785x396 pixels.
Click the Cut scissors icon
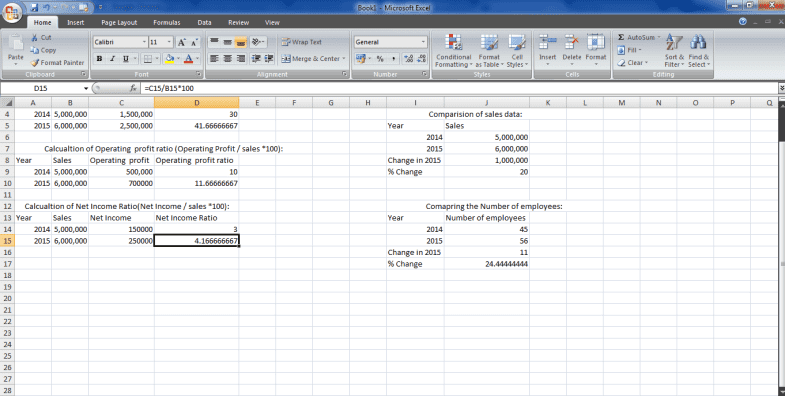pos(35,38)
